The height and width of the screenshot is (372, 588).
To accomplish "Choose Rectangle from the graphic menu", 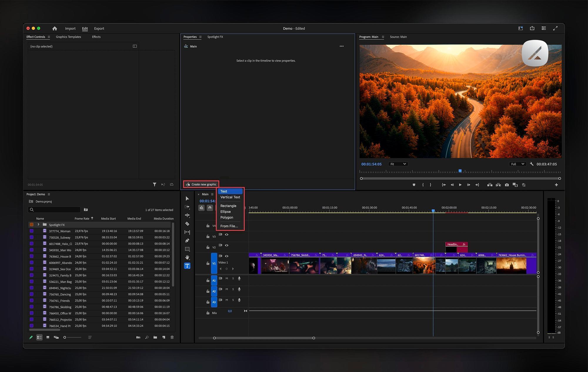I will tap(228, 206).
